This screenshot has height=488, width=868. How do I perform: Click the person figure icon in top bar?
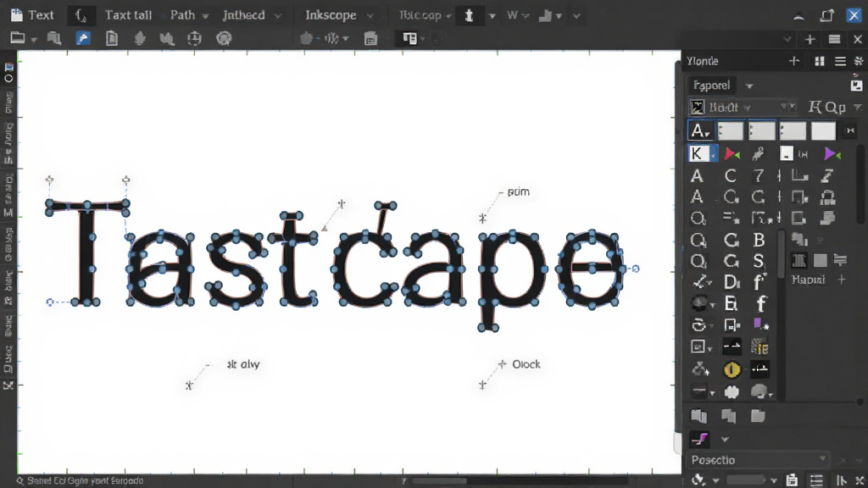469,15
